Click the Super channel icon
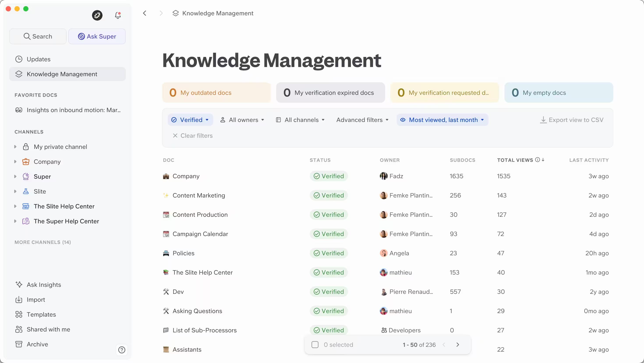This screenshot has width=644, height=363. pos(26,177)
